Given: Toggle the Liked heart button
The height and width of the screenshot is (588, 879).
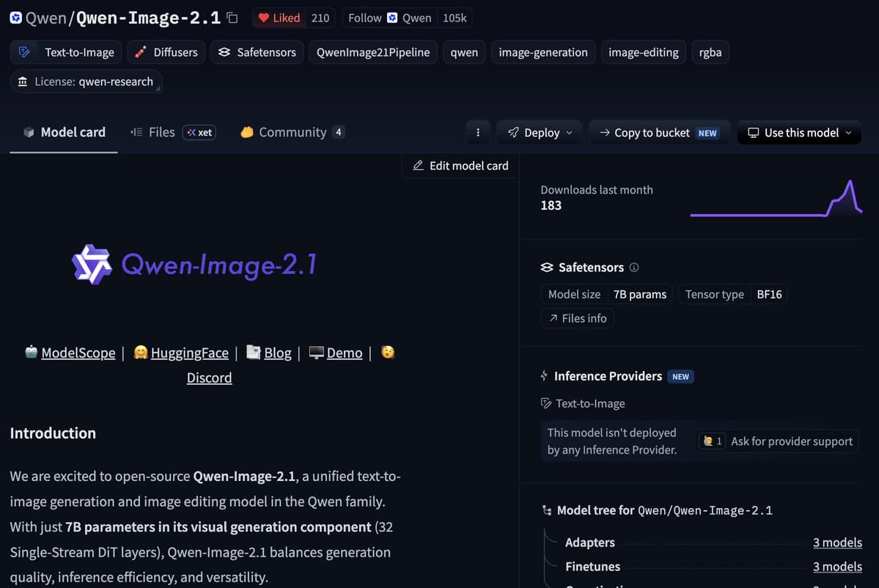Looking at the screenshot, I should [279, 18].
